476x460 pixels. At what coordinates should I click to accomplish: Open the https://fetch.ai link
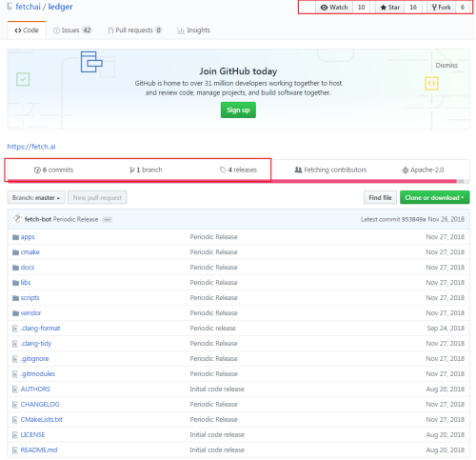tap(31, 147)
